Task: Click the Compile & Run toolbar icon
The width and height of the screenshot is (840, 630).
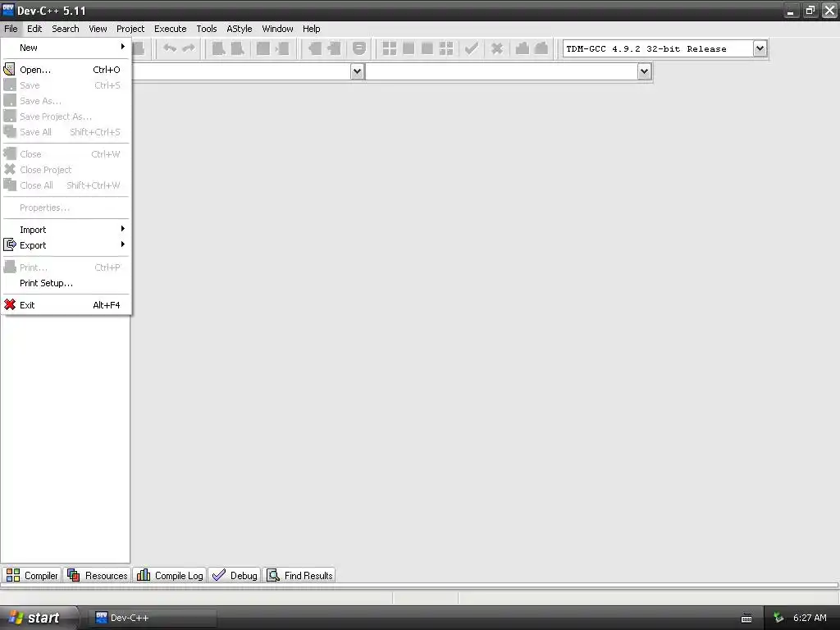Action: point(427,48)
